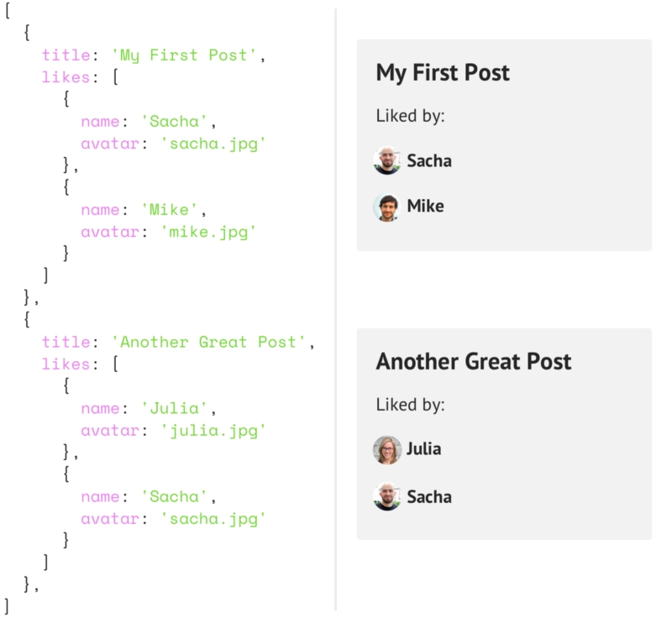Click the 'julia.jpg' avatar value in code
Screen dimensions: 672x618
[x=211, y=431]
